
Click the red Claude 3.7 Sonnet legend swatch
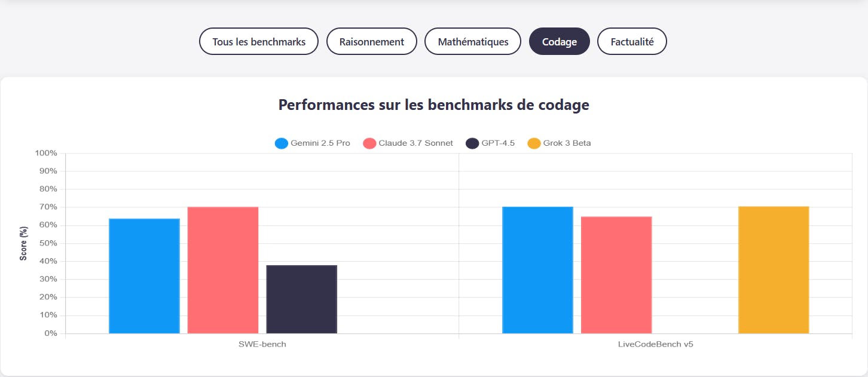369,143
